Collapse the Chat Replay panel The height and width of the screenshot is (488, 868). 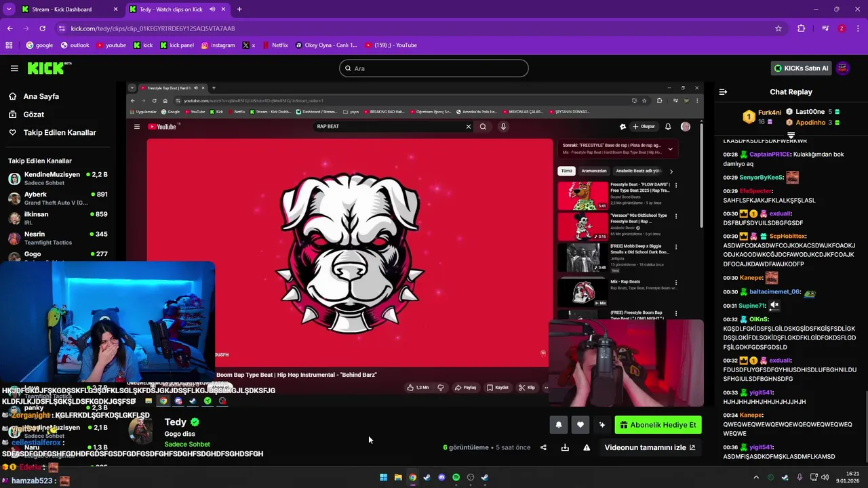click(723, 91)
